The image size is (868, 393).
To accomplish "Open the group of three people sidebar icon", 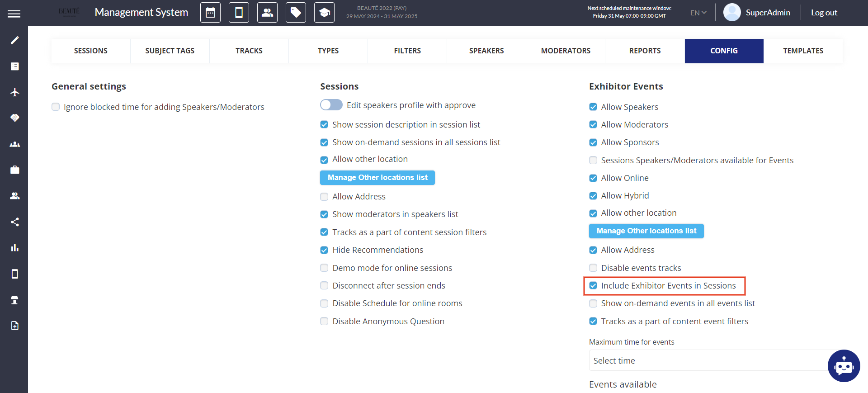I will click(14, 144).
